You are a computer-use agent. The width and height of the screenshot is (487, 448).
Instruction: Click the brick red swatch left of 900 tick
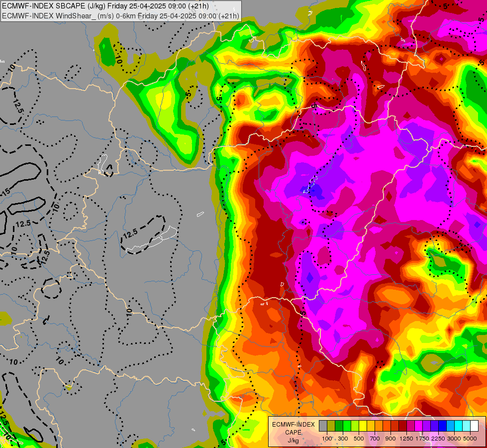pyautogui.click(x=394, y=426)
